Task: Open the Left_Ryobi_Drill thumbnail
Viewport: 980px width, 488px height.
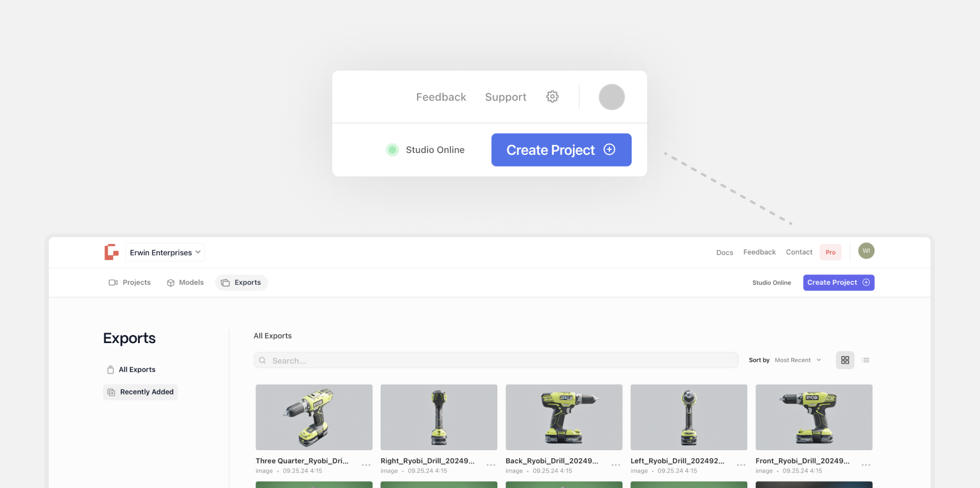Action: 689,417
